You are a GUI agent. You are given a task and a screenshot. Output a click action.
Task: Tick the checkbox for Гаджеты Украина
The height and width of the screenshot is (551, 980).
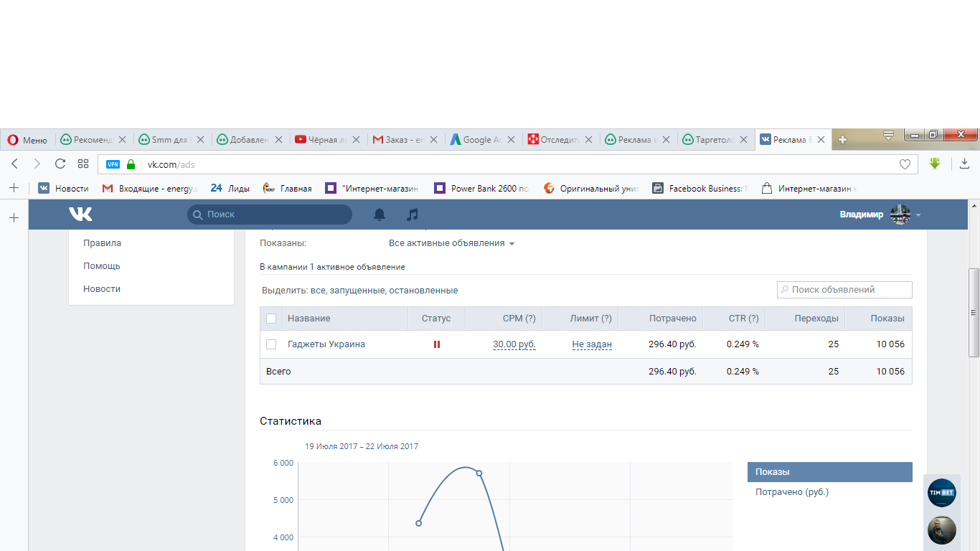coord(271,344)
